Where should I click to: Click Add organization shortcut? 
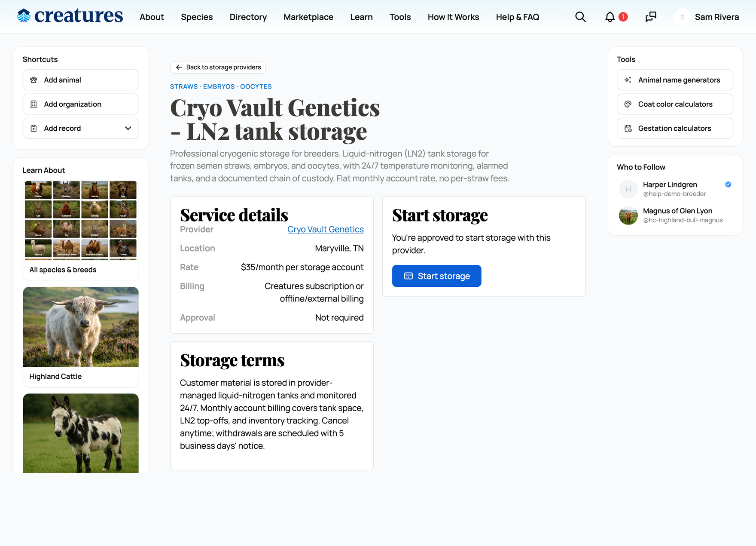click(x=81, y=104)
